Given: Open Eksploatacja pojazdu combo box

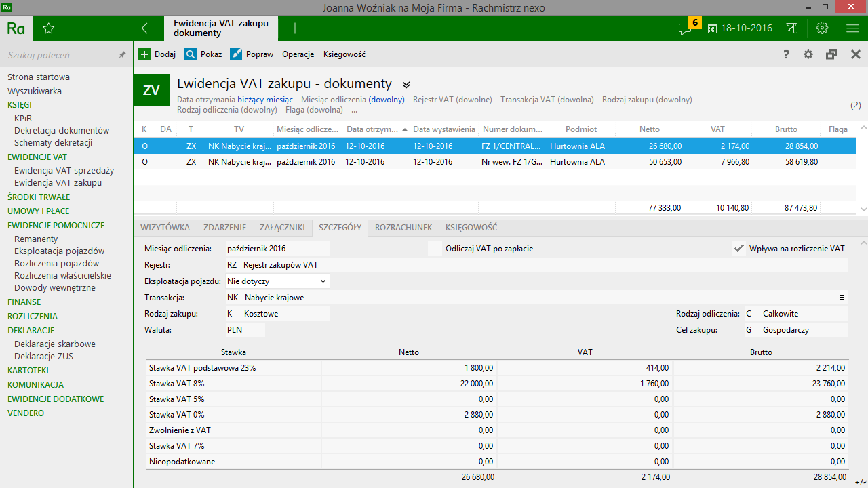Looking at the screenshot, I should point(277,281).
